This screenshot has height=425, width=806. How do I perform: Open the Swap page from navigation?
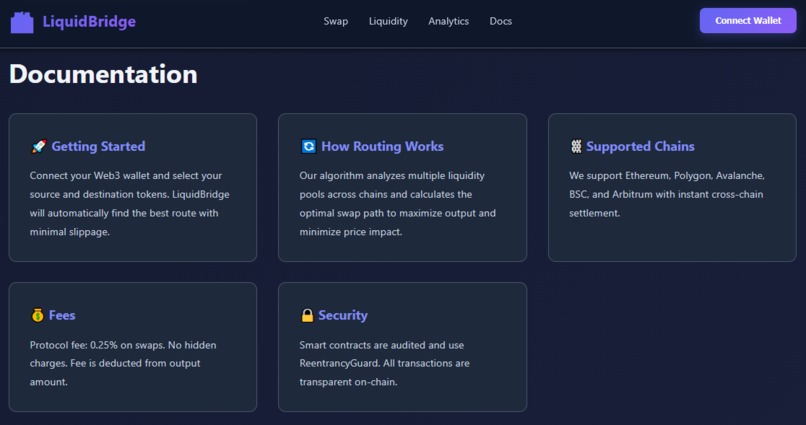pyautogui.click(x=336, y=21)
